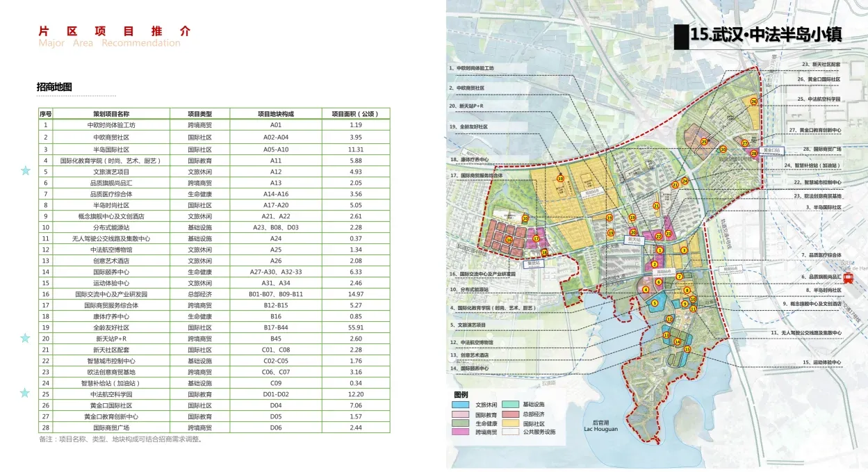This screenshot has width=868, height=472.
Task: Click map marker number 14
Action: tap(677, 341)
